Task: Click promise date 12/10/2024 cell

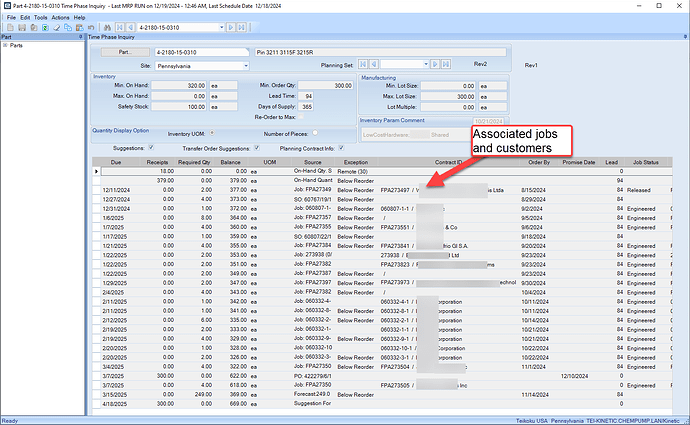Action: [x=578, y=376]
